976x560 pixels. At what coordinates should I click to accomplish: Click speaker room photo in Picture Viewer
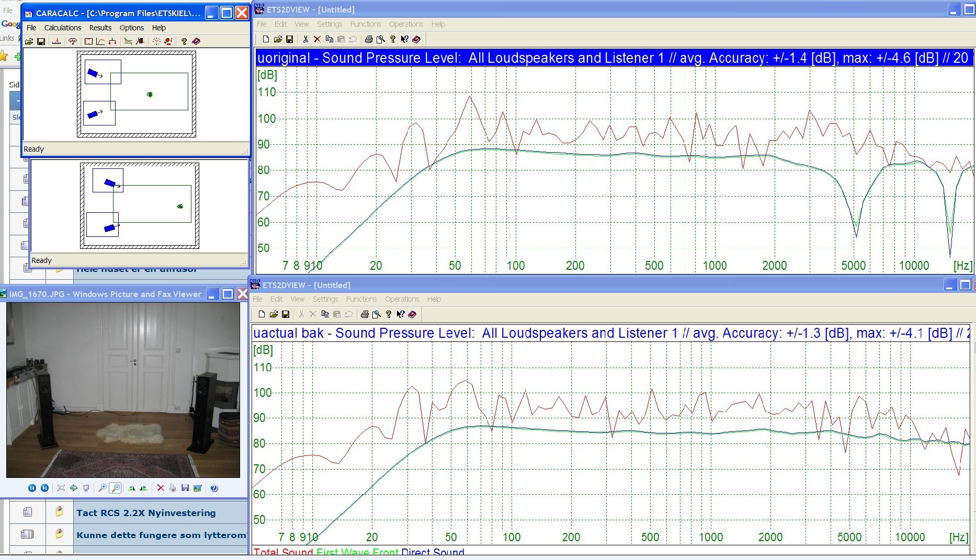[x=123, y=390]
